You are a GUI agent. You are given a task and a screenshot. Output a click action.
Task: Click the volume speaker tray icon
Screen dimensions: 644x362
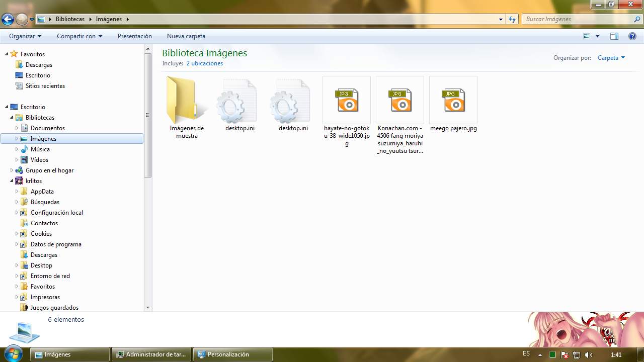589,355
